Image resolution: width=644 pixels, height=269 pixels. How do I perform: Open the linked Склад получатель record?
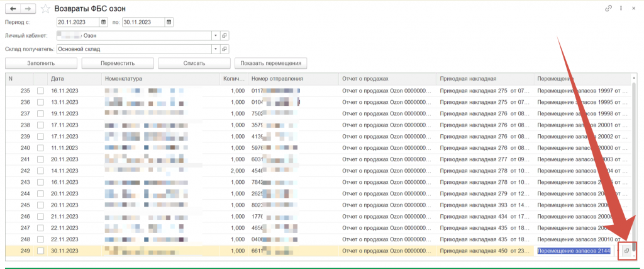coord(225,49)
